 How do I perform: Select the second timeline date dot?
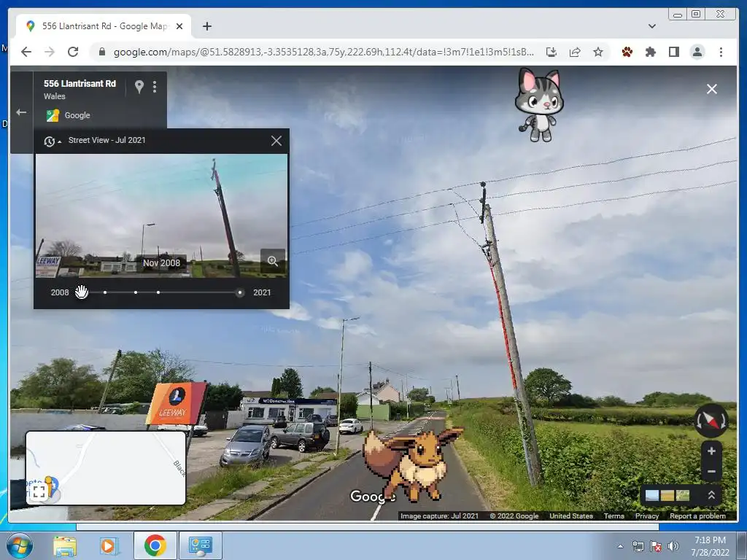(105, 292)
